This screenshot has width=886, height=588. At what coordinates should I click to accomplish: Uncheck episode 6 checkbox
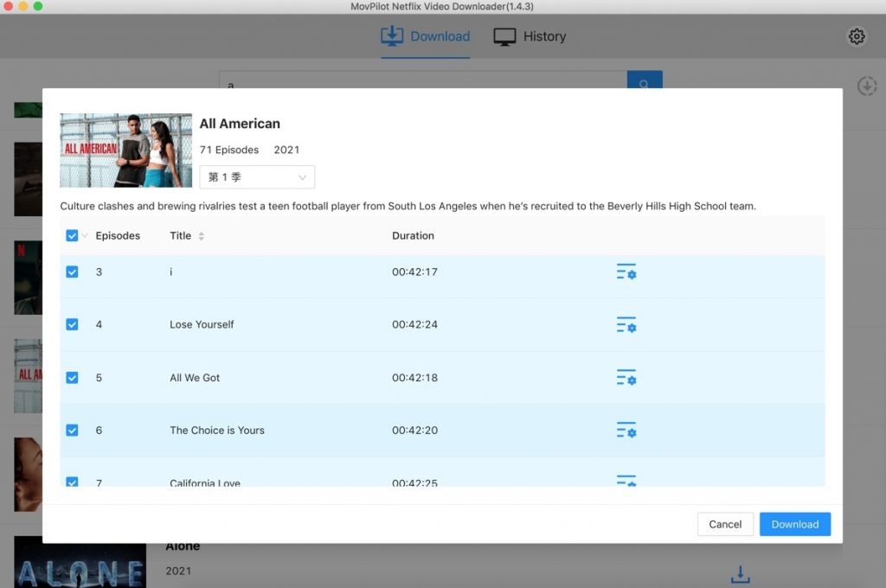pyautogui.click(x=72, y=430)
